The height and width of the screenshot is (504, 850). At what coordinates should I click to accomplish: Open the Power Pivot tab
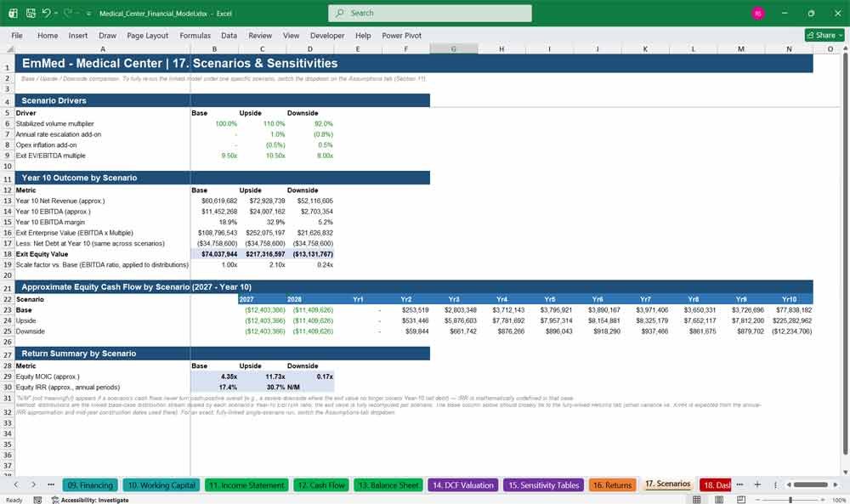click(402, 35)
